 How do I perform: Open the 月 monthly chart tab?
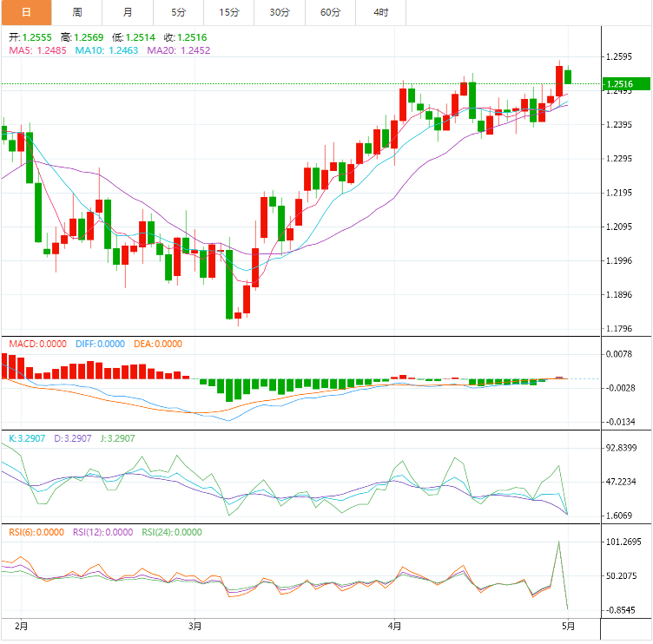tap(128, 12)
